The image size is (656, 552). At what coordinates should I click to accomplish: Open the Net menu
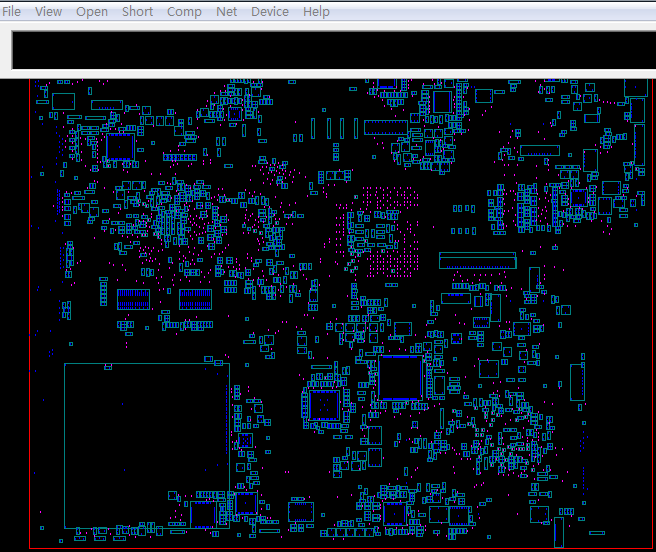226,11
